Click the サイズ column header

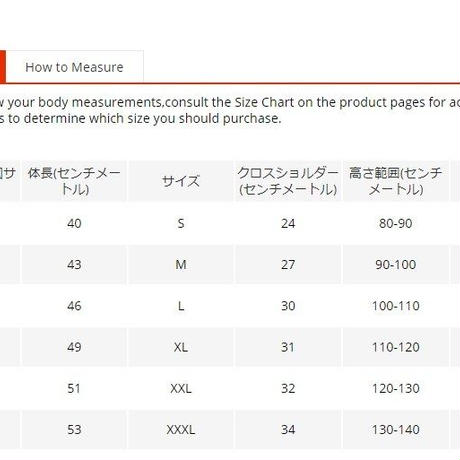point(181,181)
